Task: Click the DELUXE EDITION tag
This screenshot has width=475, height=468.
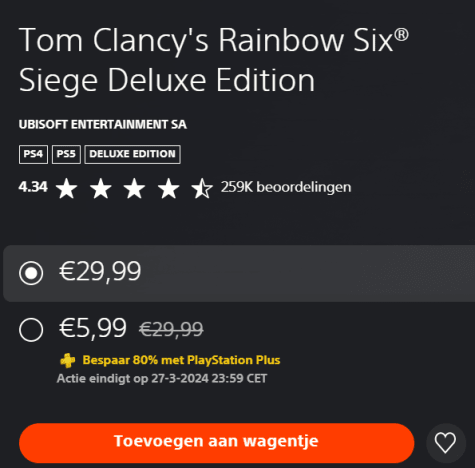Action: point(133,154)
